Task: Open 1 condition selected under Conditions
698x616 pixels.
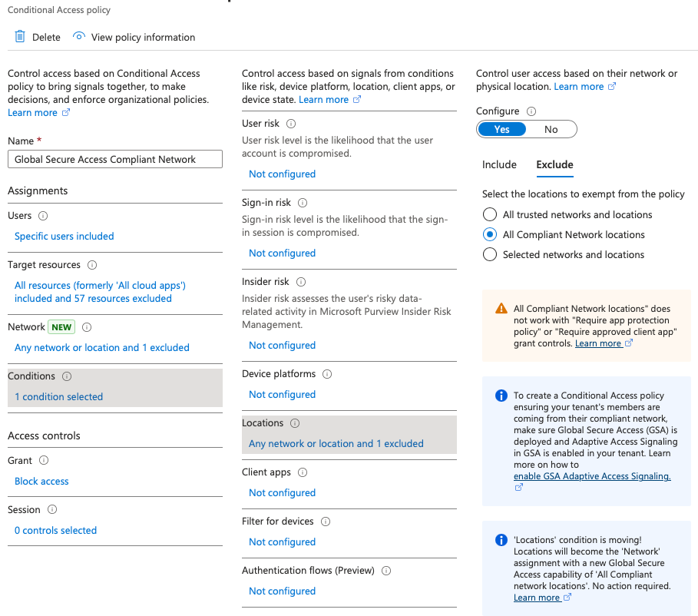Action: coord(58,397)
